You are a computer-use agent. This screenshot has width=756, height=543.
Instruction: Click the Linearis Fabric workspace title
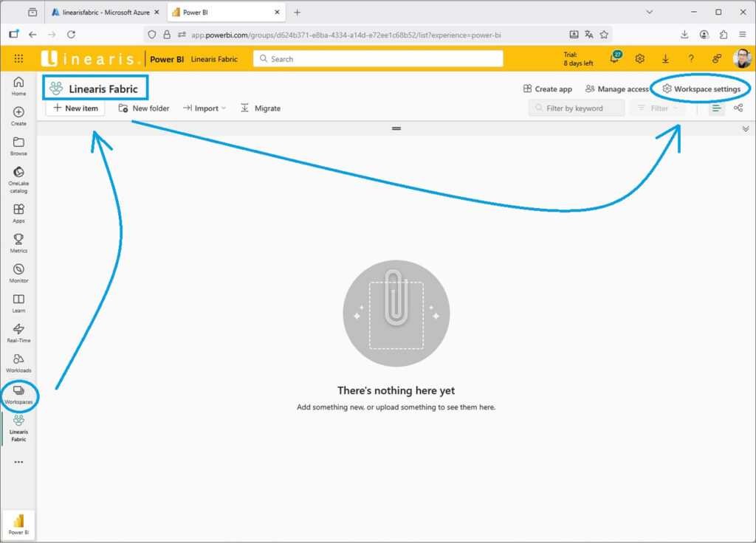103,89
